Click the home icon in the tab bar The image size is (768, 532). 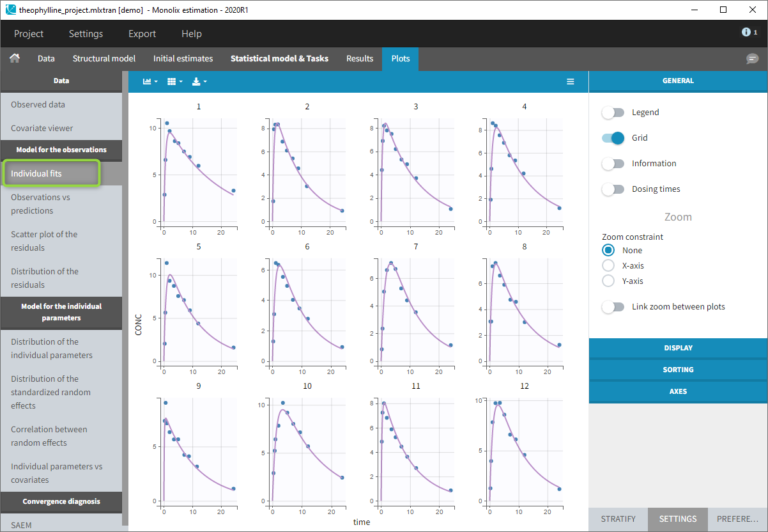(15, 58)
